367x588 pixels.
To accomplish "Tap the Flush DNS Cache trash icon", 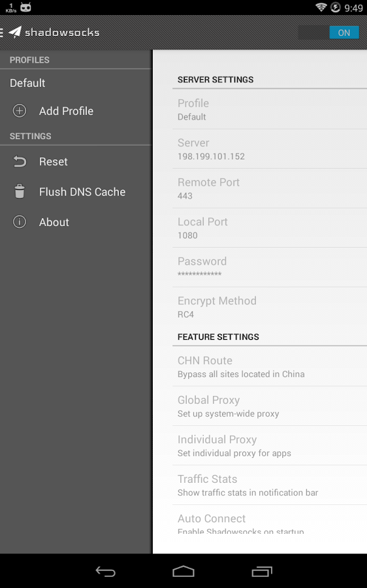I will [20, 191].
